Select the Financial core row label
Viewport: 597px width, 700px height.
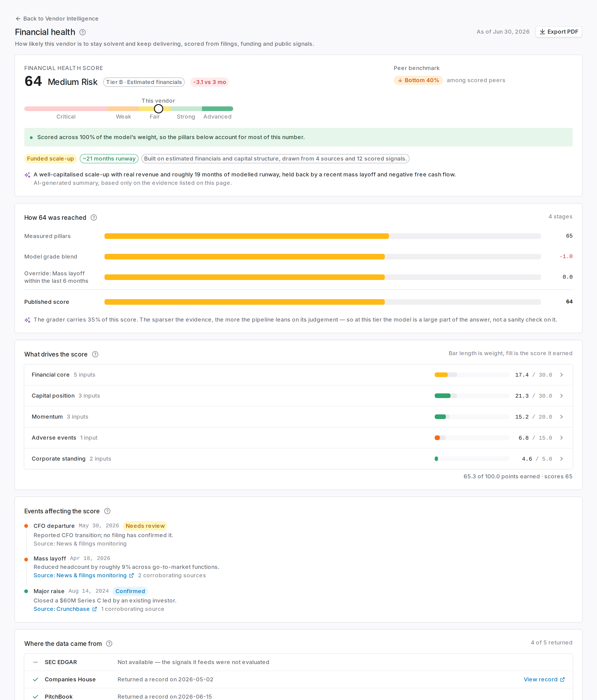[51, 375]
